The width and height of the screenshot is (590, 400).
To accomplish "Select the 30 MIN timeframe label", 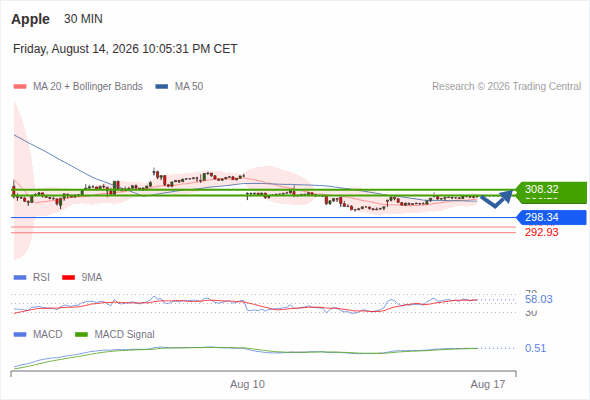I will 83,19.
